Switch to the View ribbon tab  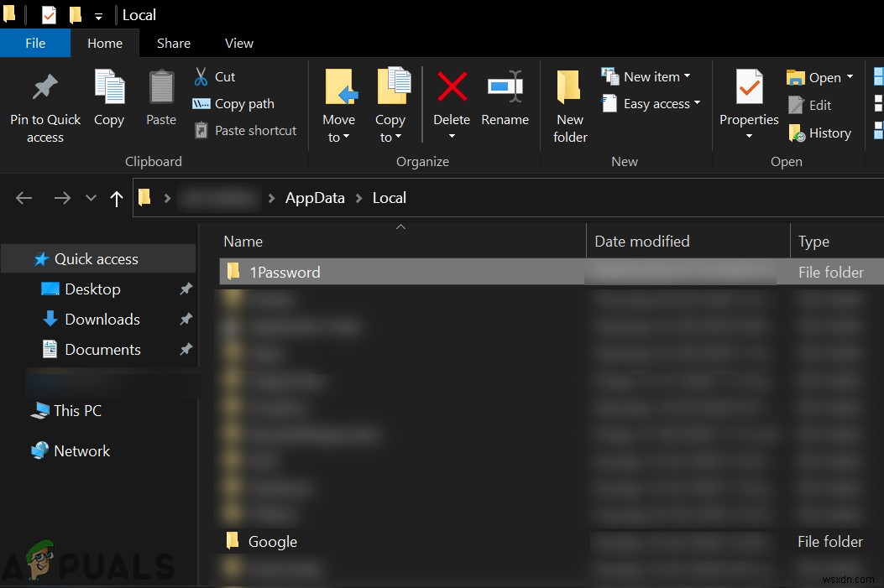point(238,43)
